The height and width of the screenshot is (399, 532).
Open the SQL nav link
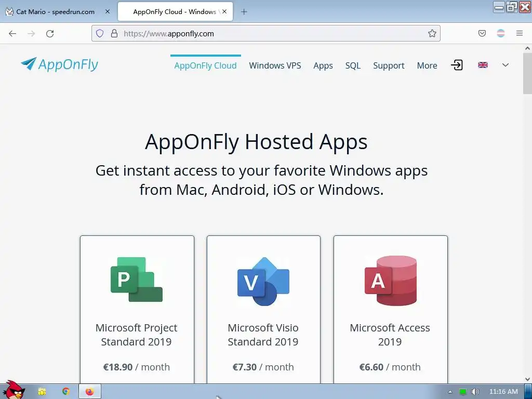[353, 65]
